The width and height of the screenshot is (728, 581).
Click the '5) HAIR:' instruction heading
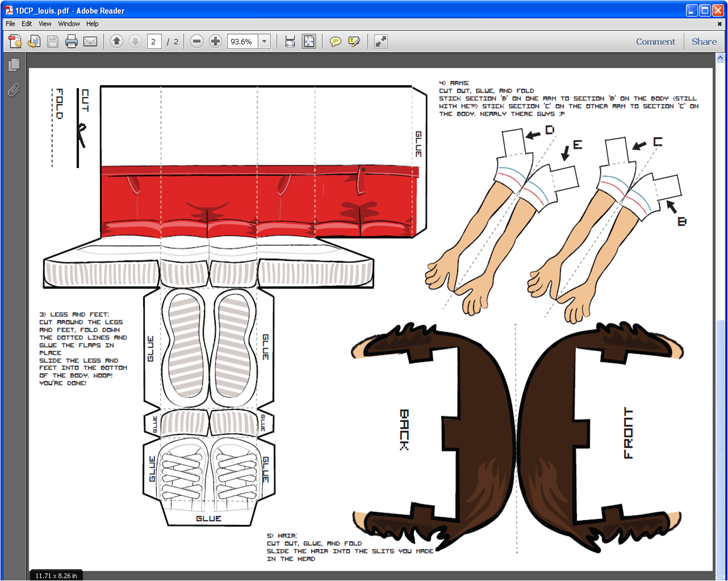tap(282, 536)
